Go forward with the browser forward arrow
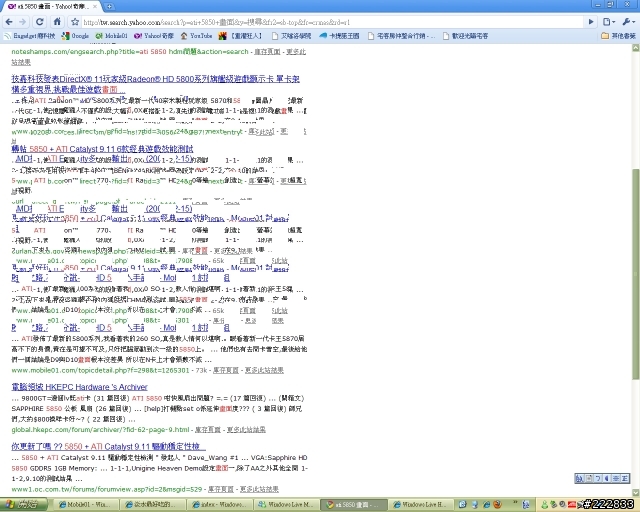Screen dimensions: 640x512 coord(22,22)
